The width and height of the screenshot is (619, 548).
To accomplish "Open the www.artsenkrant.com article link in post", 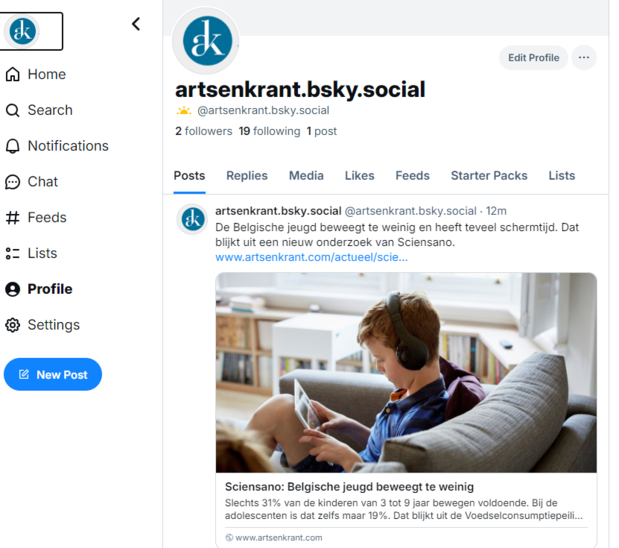I will 311,257.
